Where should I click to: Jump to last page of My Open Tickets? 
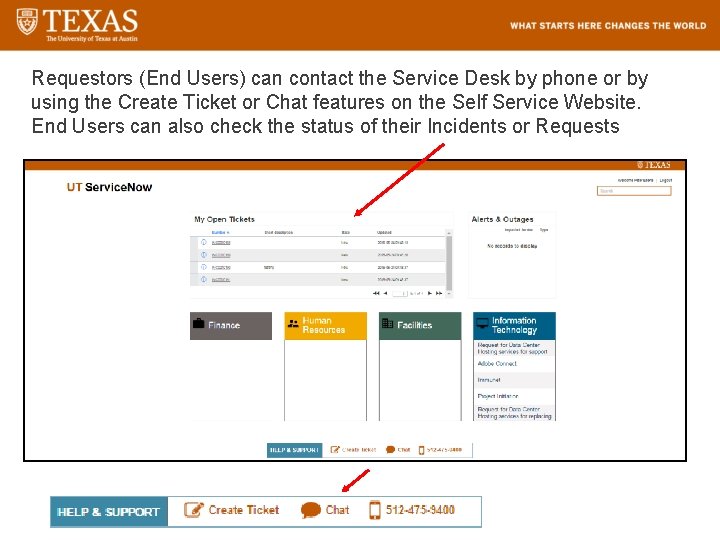[439, 293]
